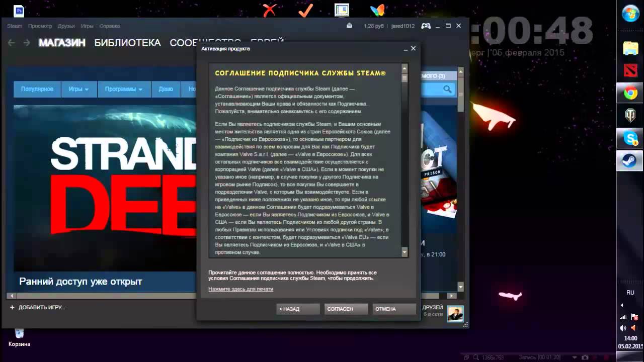Open the Просмотр menu
The width and height of the screenshot is (644, 362).
coord(40,26)
